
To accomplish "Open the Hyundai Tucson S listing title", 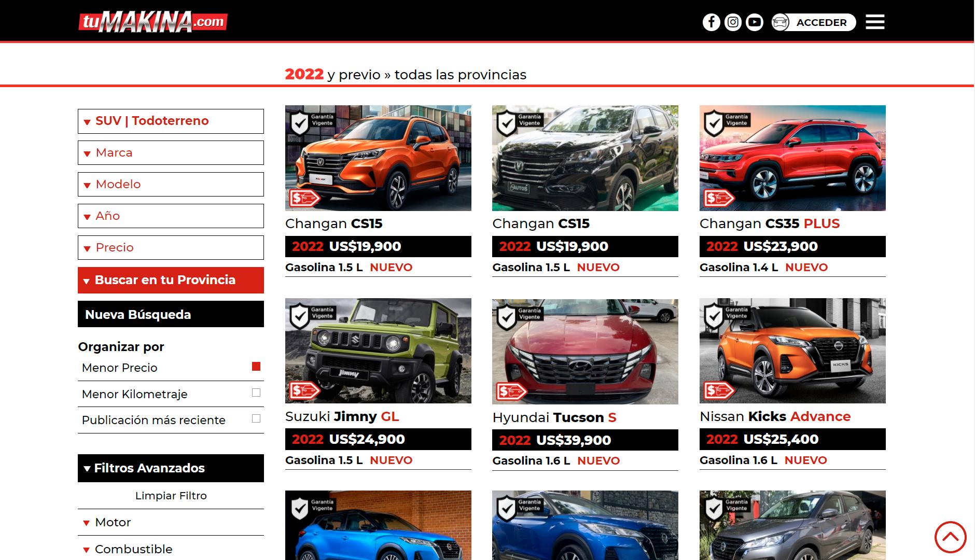I will 554,417.
